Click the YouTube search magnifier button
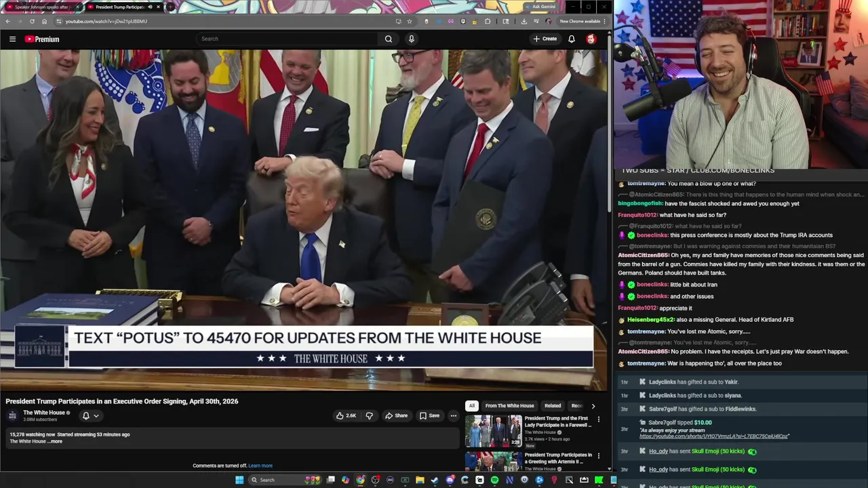 tap(389, 39)
